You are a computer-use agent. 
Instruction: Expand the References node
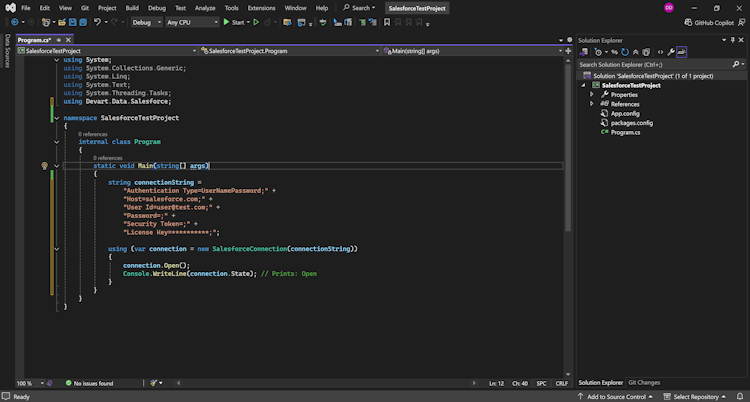point(592,104)
